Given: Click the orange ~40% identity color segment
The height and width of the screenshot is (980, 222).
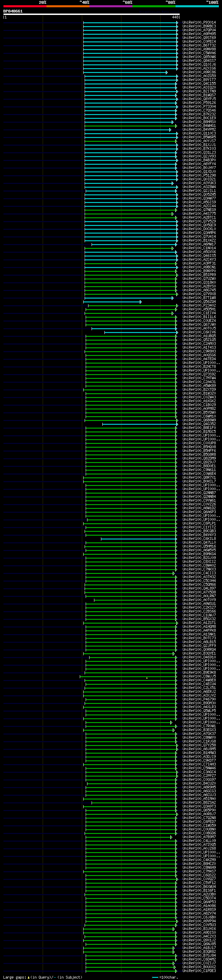Looking at the screenshot, I should pyautogui.click(x=68, y=6).
